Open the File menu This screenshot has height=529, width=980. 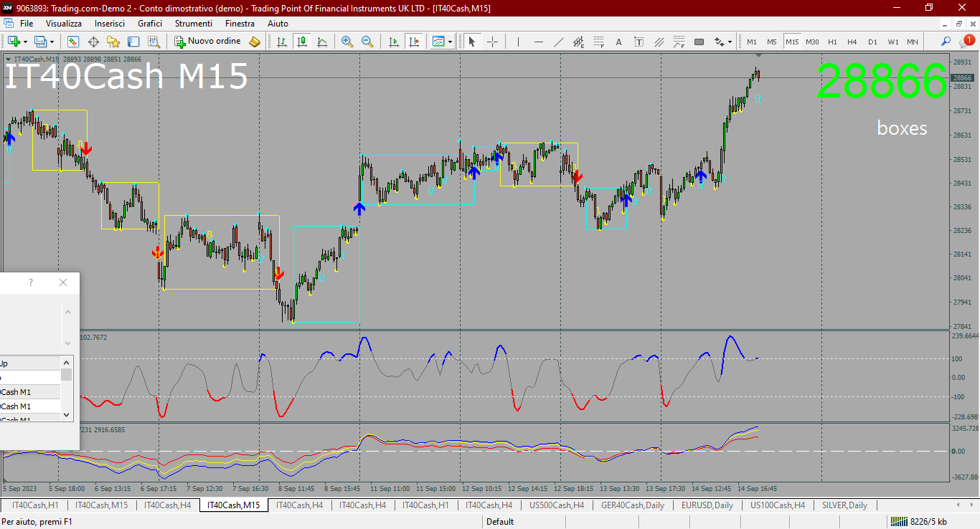27,23
